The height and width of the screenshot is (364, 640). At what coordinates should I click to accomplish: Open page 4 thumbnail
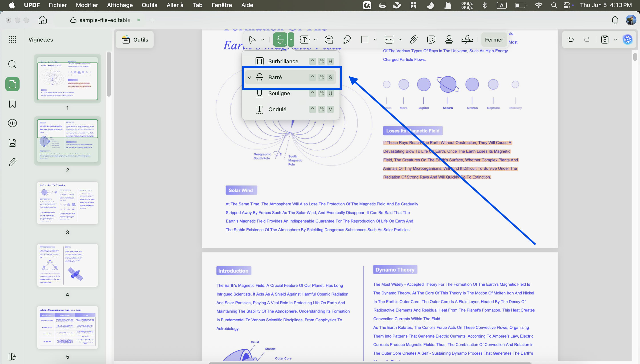point(67,265)
